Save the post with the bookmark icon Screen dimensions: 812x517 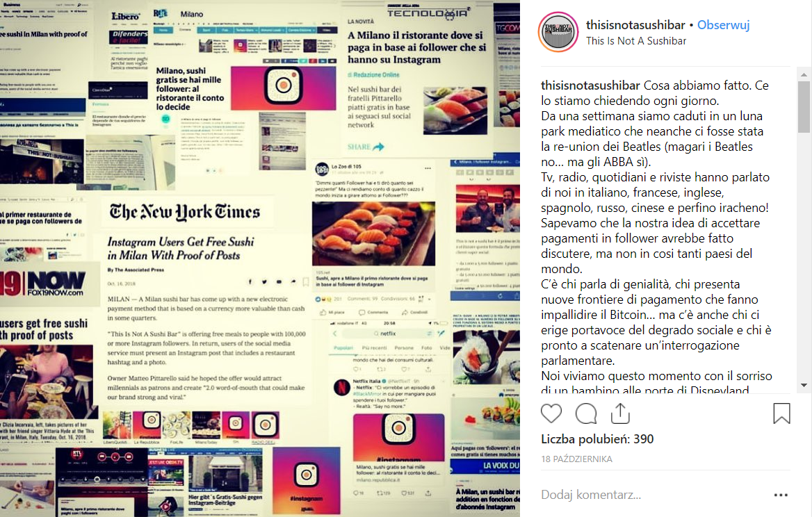pos(781,413)
